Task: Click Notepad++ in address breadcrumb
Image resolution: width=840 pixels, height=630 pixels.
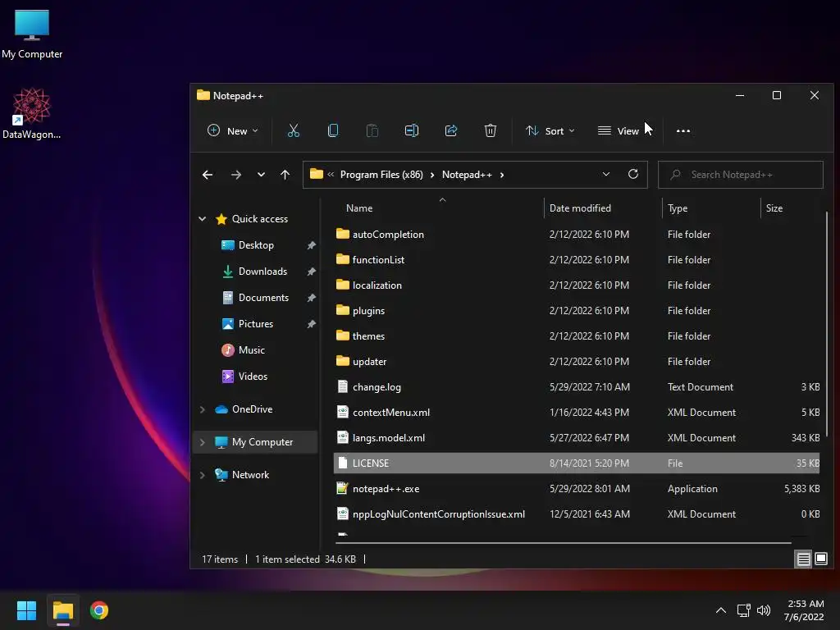Action: pos(467,175)
